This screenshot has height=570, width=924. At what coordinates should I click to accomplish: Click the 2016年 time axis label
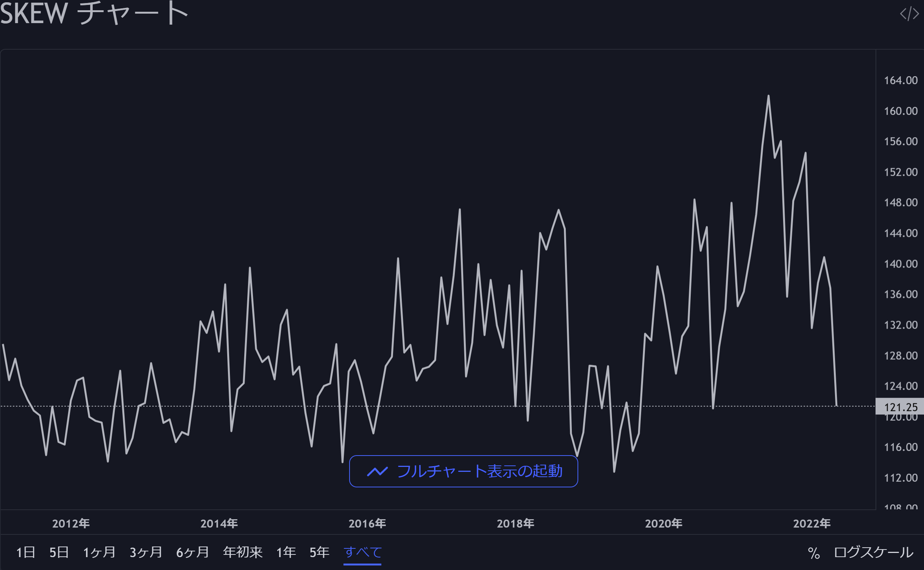(x=367, y=523)
